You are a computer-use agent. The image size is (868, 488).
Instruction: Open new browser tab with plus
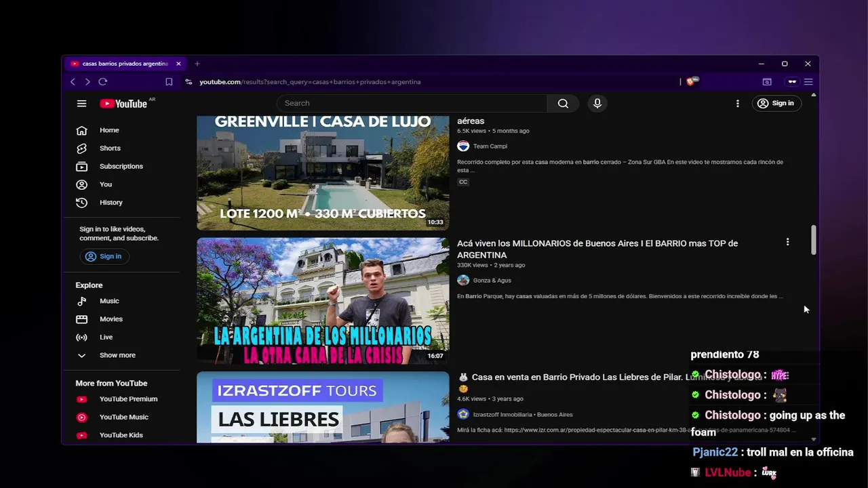pyautogui.click(x=197, y=64)
